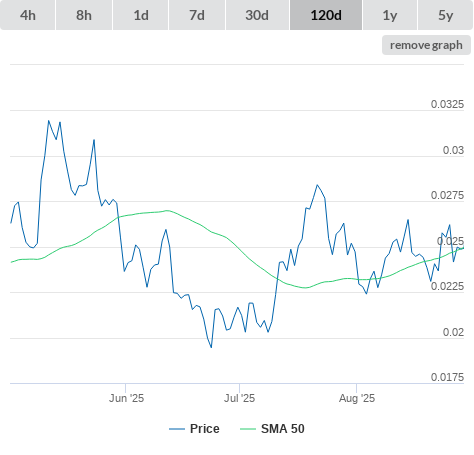Click the blue Price line legend marker
This screenshot has height=455, width=474.
pyautogui.click(x=177, y=429)
